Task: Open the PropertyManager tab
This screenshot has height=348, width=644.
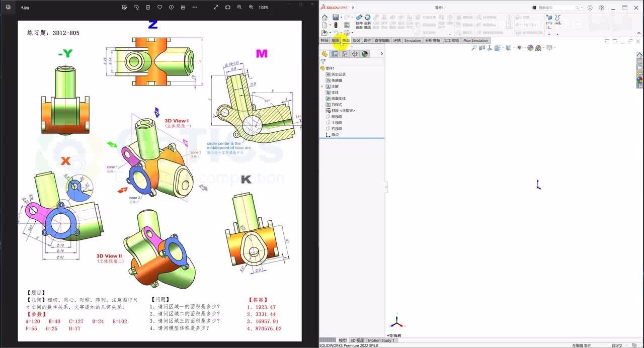Action: [335, 54]
